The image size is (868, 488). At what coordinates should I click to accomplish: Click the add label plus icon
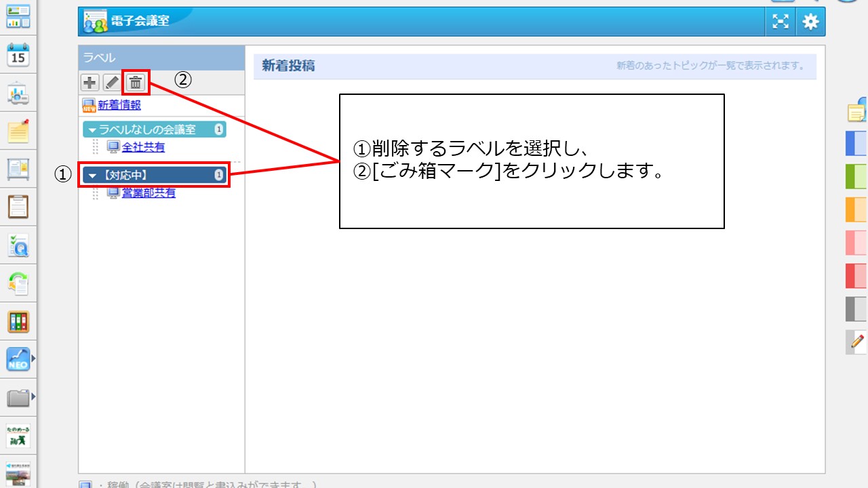pyautogui.click(x=90, y=83)
